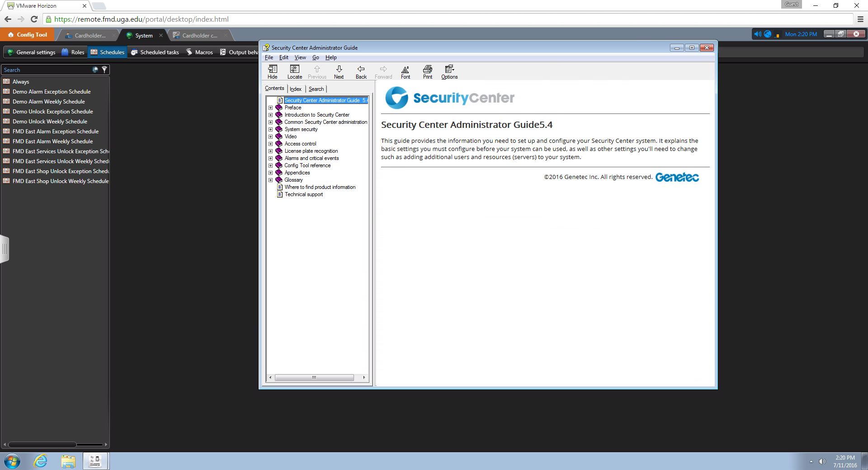Switch to the Index tab
This screenshot has height=470, width=868.
point(295,89)
